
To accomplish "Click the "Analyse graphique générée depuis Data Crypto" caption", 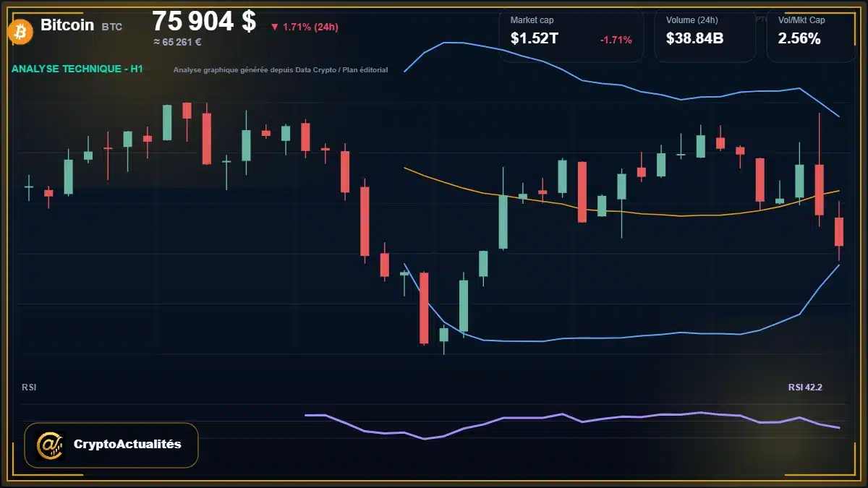I will pyautogui.click(x=281, y=70).
